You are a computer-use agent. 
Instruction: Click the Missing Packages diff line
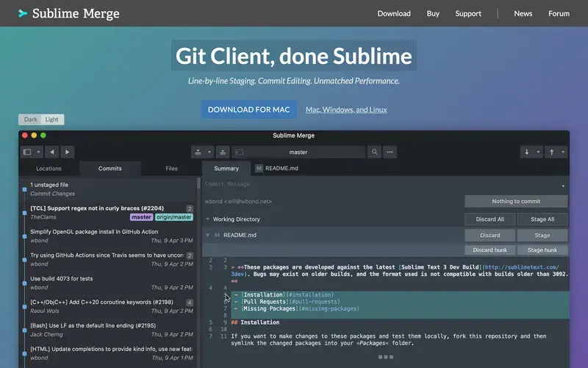(400, 308)
